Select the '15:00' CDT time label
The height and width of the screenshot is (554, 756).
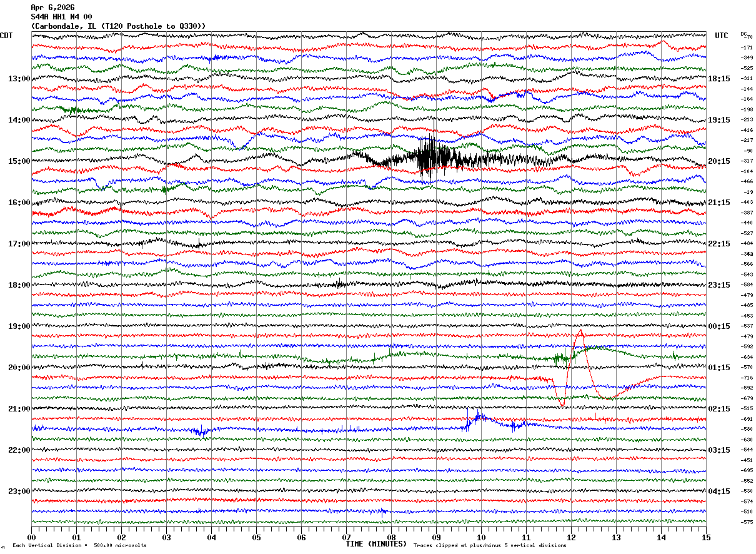coord(19,161)
